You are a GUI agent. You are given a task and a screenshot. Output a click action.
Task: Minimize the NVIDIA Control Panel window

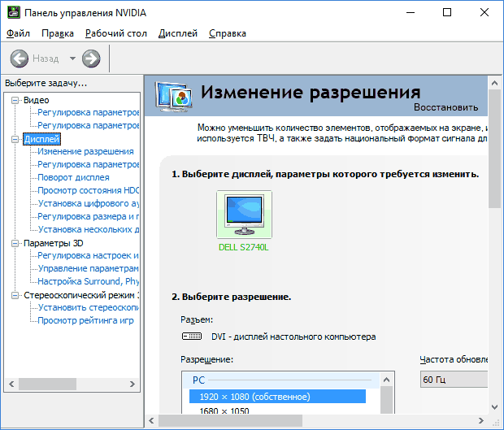(411, 12)
